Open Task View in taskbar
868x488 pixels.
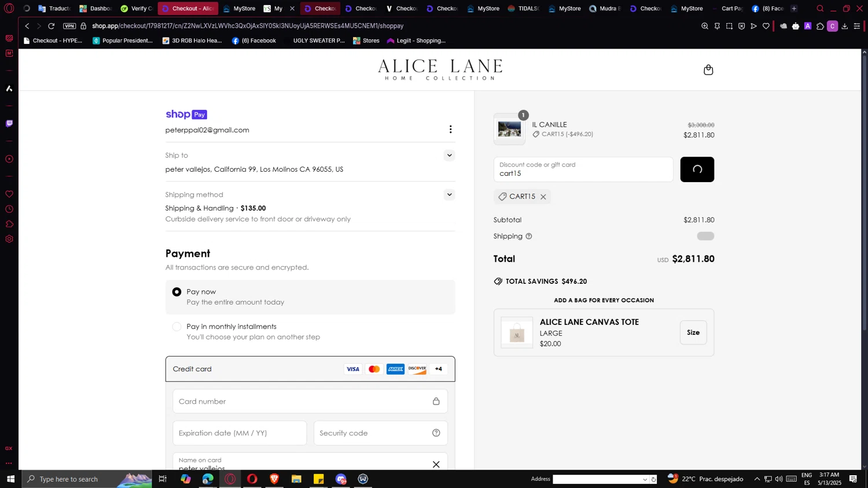(163, 479)
